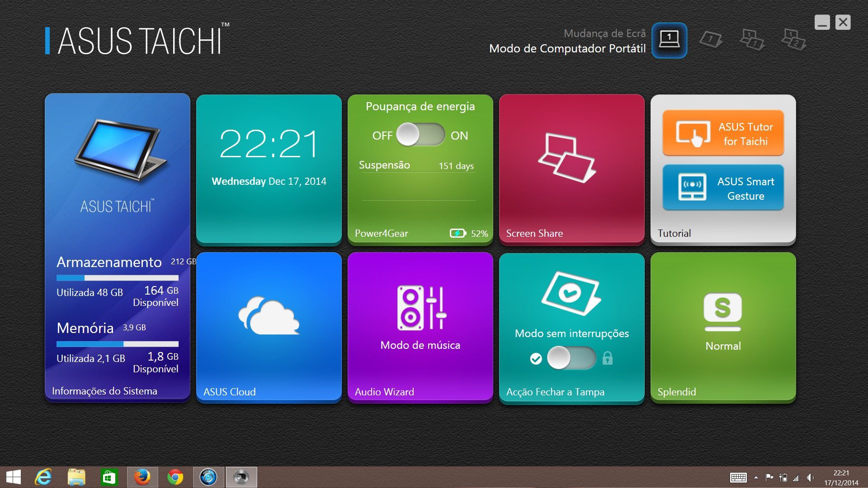The height and width of the screenshot is (488, 868).
Task: Open the taskbar clock 22:21
Action: pos(841,478)
